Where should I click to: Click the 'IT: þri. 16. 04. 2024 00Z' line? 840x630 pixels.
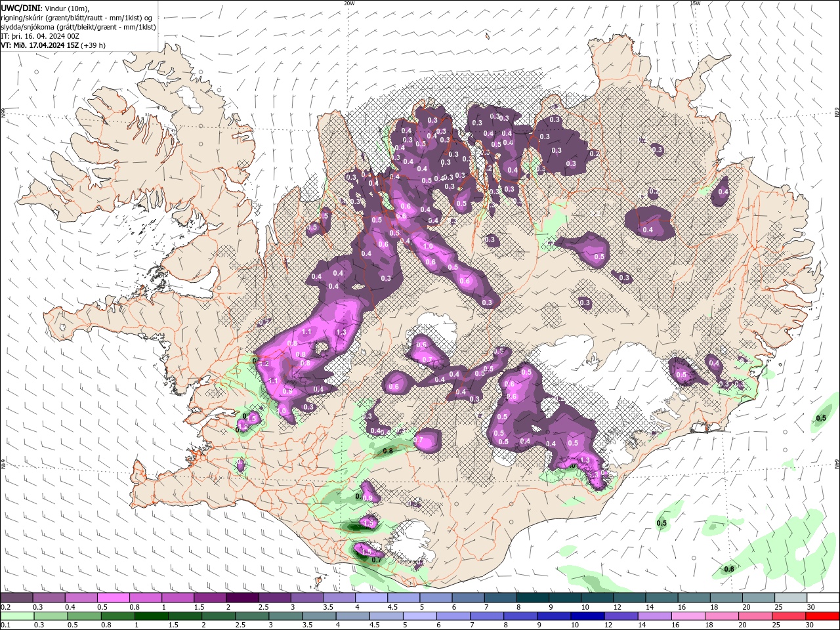coord(40,36)
